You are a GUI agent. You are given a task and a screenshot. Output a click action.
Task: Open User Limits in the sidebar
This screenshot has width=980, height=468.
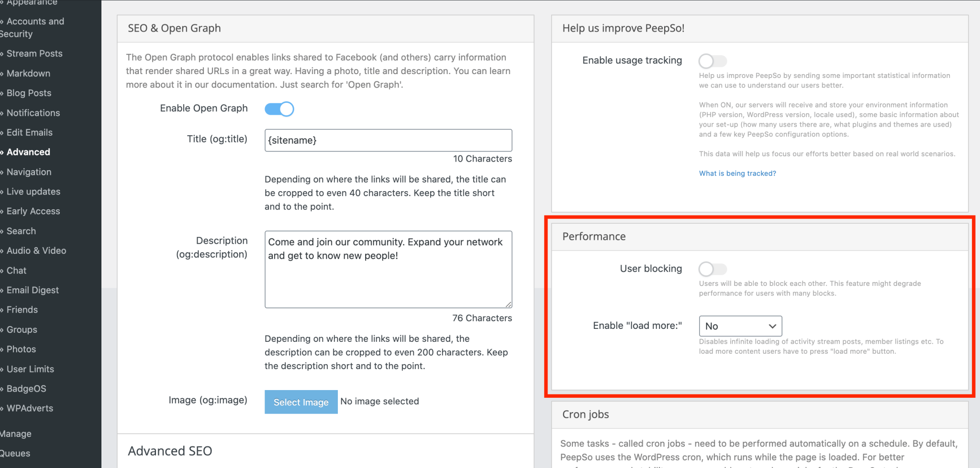click(30, 369)
